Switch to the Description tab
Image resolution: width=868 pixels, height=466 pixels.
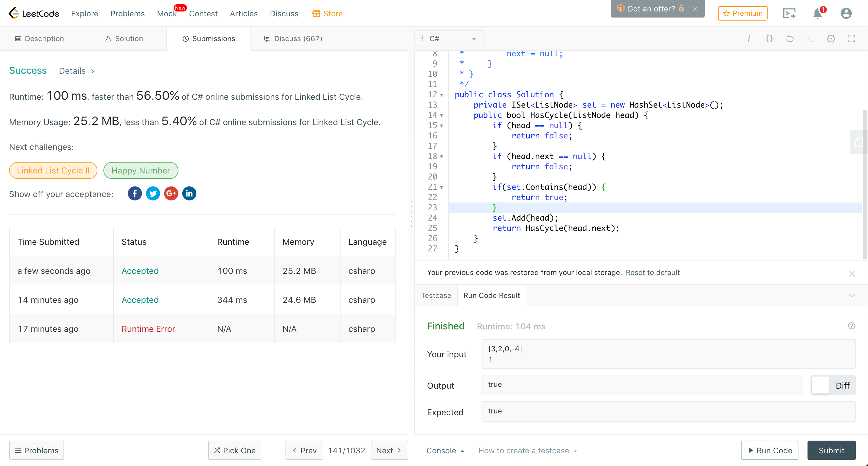(39, 39)
